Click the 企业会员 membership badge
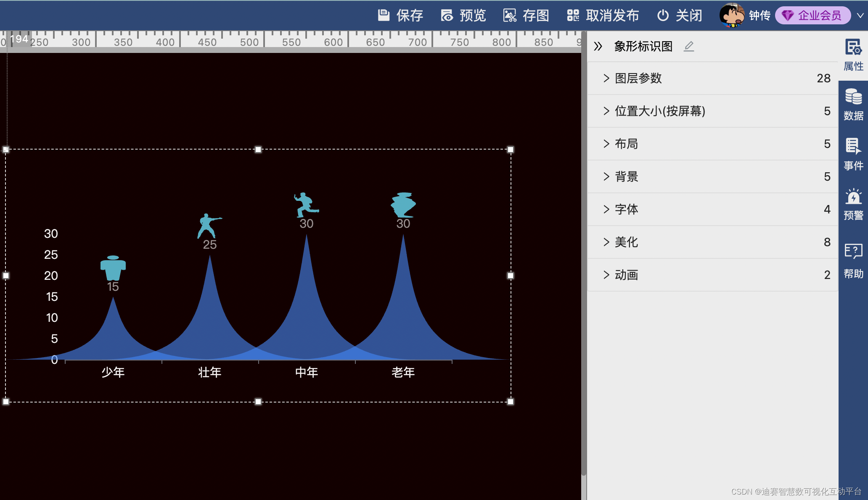This screenshot has width=868, height=500. [x=813, y=16]
